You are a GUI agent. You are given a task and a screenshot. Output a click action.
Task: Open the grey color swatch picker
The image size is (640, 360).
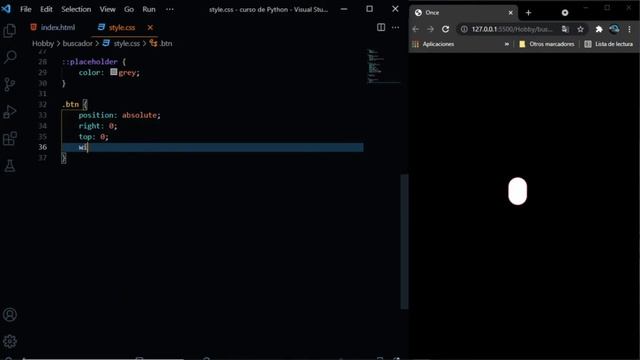(114, 72)
